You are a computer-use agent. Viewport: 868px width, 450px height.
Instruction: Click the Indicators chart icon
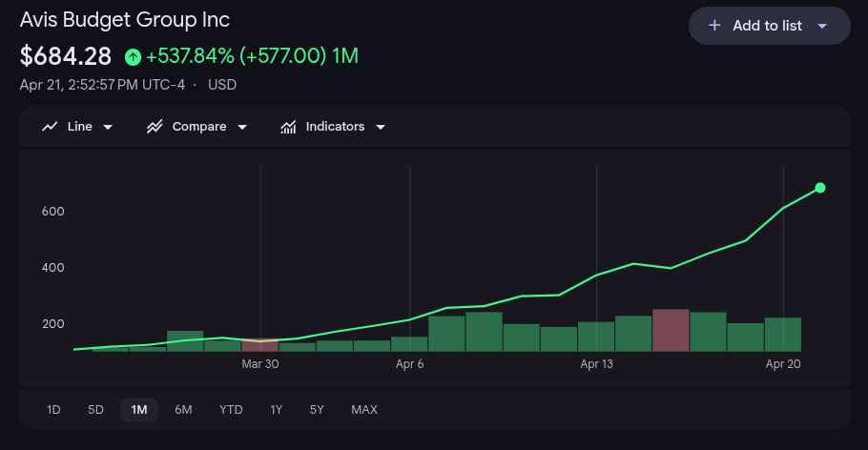pos(288,127)
